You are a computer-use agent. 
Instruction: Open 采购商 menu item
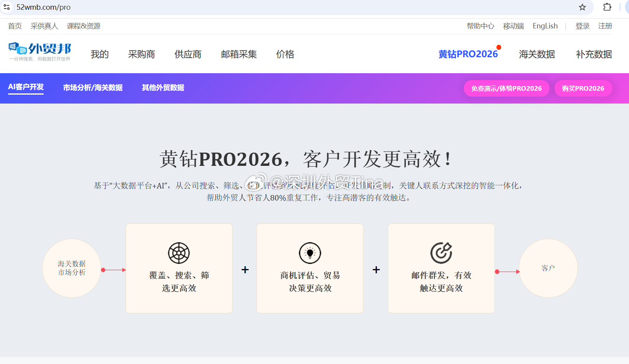coord(142,54)
